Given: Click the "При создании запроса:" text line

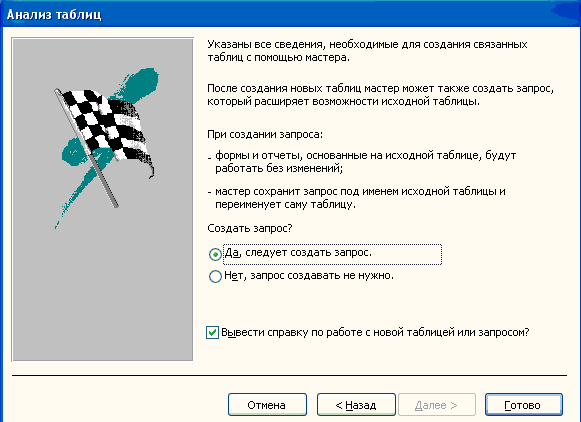Looking at the screenshot, I should (x=265, y=134).
